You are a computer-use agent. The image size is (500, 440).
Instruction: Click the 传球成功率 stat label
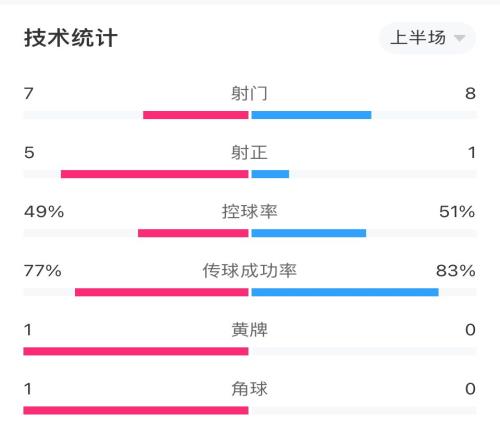coord(249,271)
